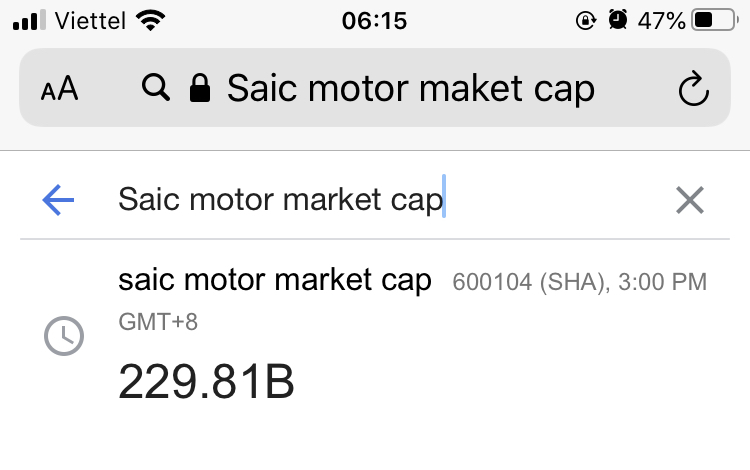Tap the cellular signal bars
Image resolution: width=750 pixels, height=470 pixels.
29,21
